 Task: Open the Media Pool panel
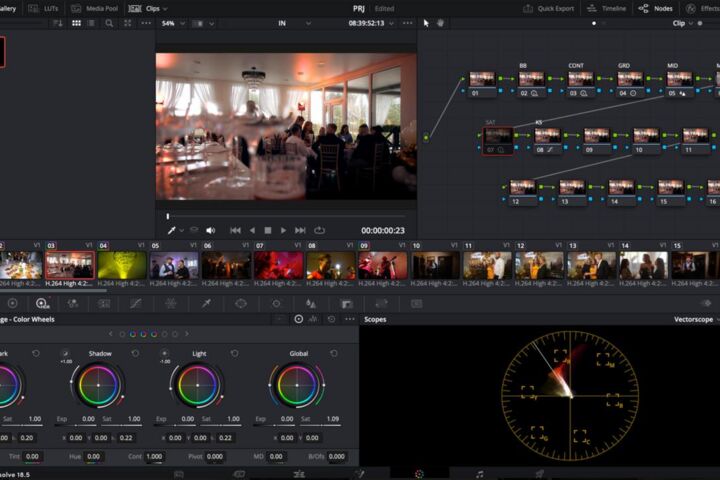tap(95, 8)
